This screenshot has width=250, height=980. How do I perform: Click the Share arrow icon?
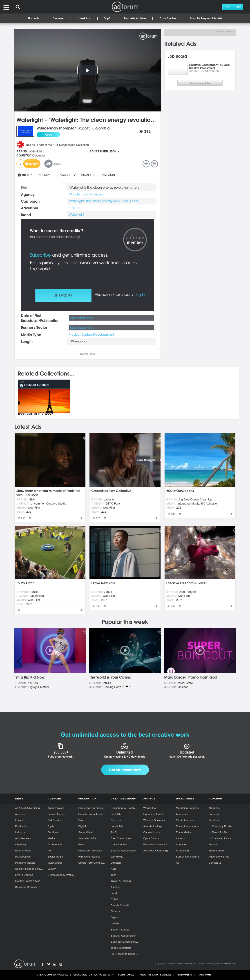[x=48, y=164]
